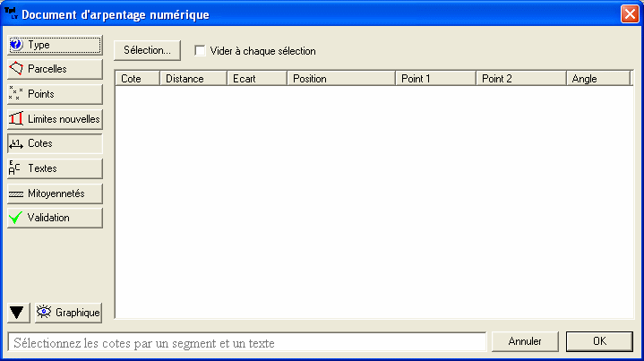
Task: Click the Graphique eye button
Action: (68, 313)
